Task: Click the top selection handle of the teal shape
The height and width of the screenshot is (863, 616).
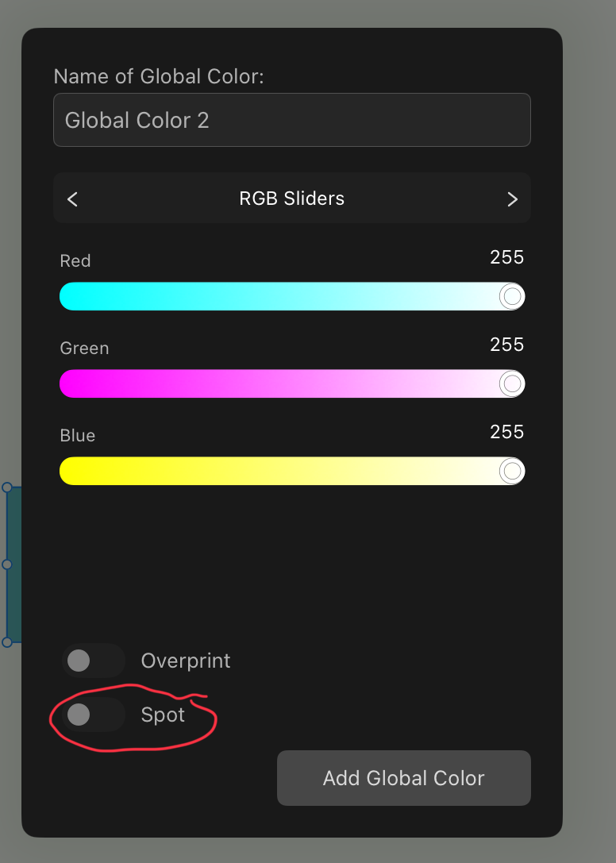Action: [x=6, y=487]
